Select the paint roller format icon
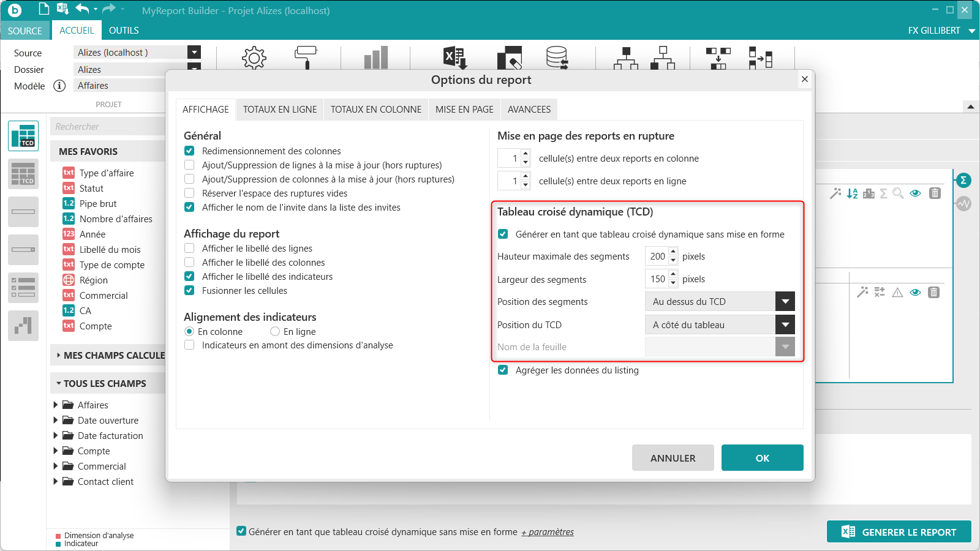This screenshot has height=551, width=980. coord(306,57)
